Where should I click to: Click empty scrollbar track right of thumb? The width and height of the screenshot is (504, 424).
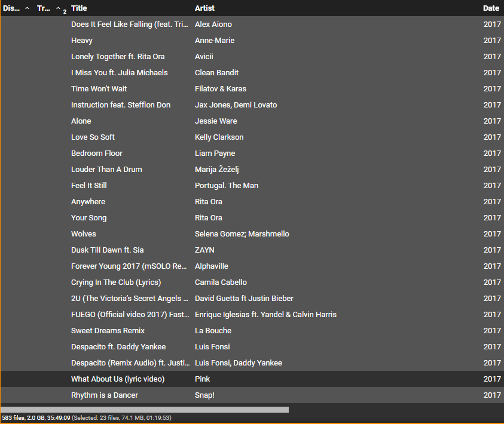(395, 410)
